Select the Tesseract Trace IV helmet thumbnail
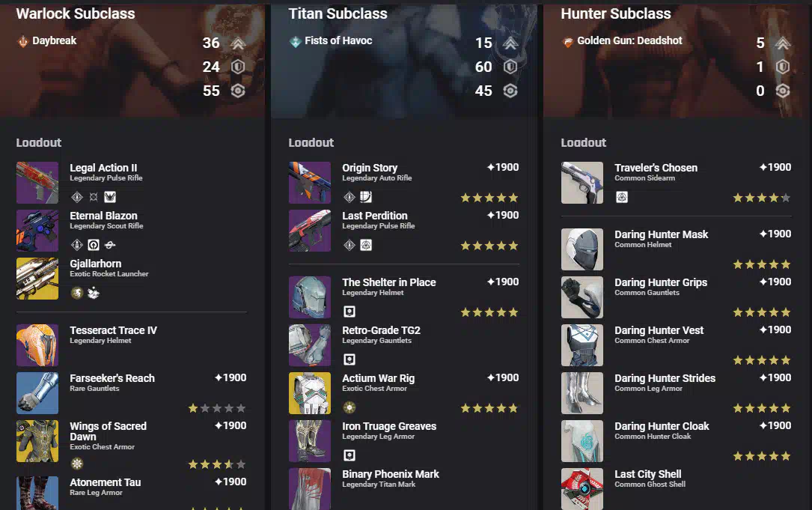812x510 pixels. click(37, 345)
